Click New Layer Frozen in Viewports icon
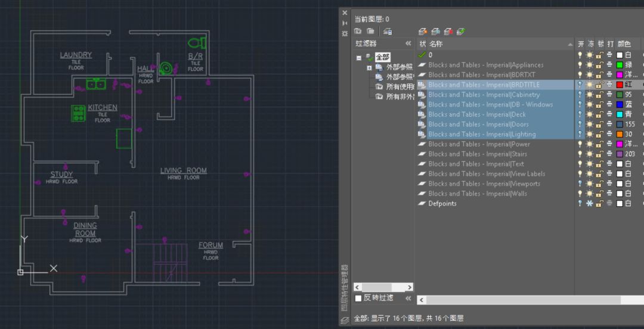This screenshot has width=644, height=329. point(436,31)
